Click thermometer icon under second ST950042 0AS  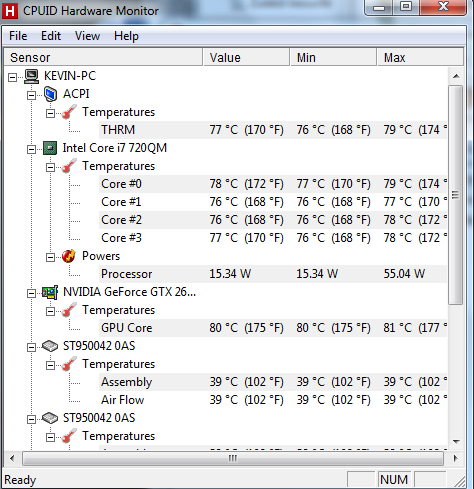coord(69,436)
